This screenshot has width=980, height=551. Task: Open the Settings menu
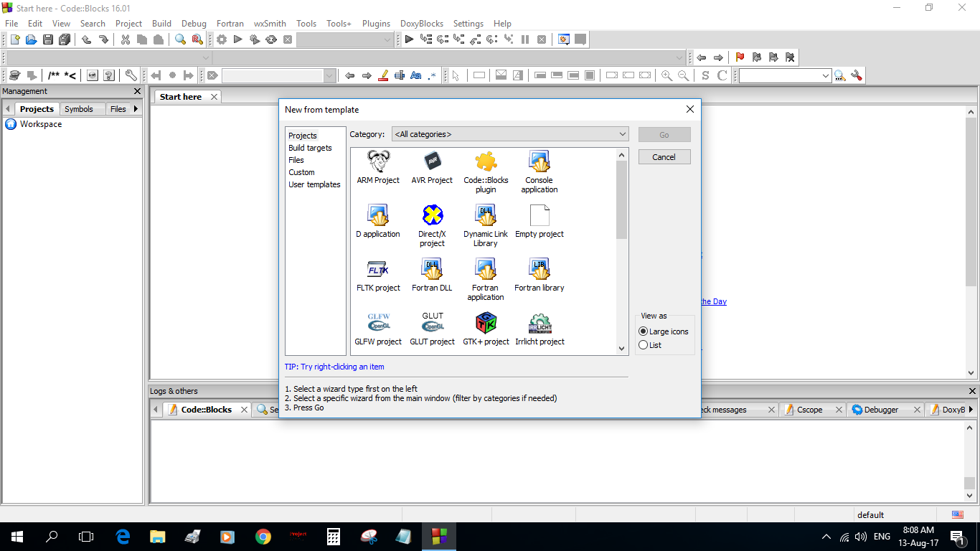click(468, 24)
